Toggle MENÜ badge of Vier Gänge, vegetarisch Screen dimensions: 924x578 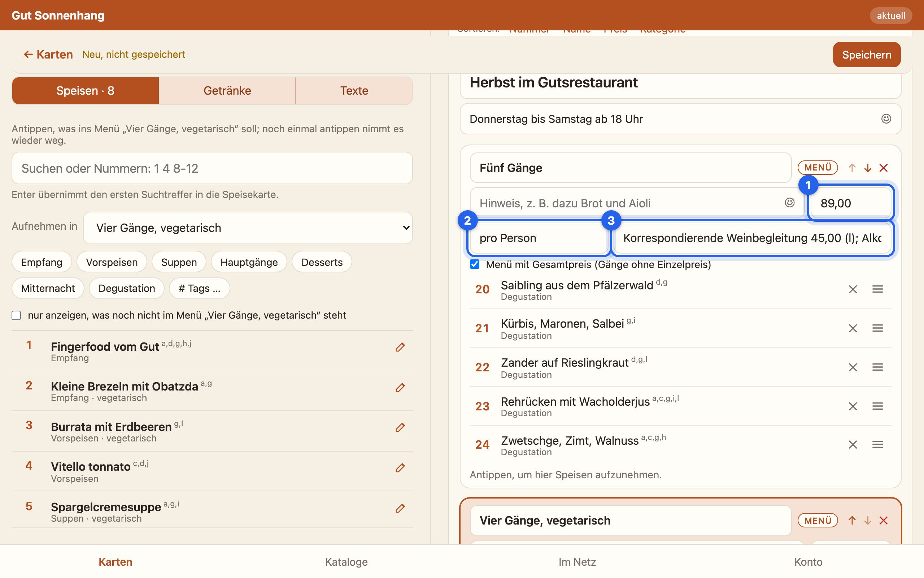[x=818, y=520]
